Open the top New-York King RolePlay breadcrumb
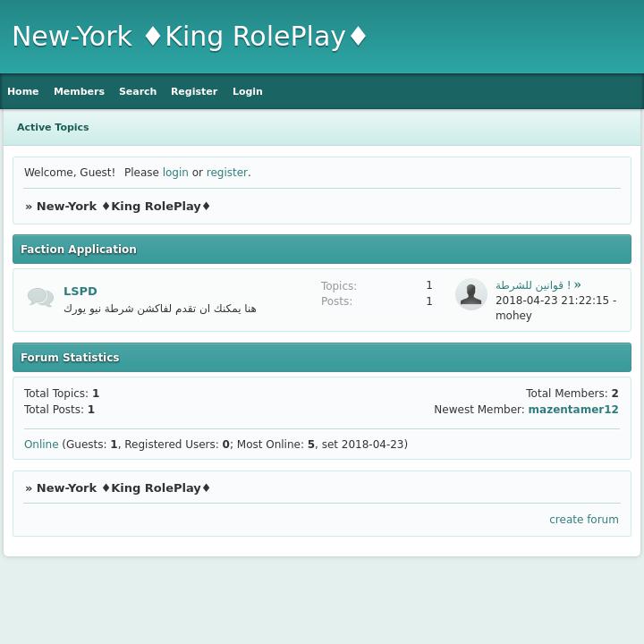Screen dimensions: 644x644 click(123, 207)
